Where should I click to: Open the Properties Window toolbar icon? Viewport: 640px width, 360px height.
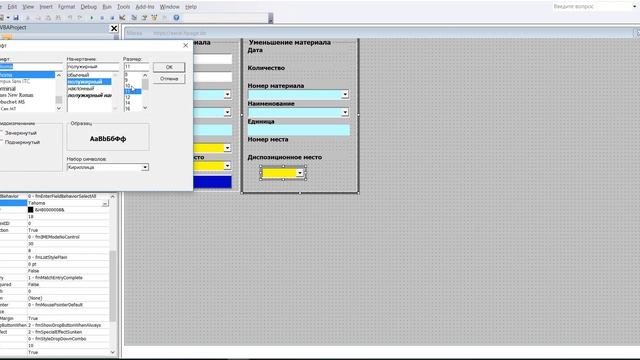click(x=144, y=18)
